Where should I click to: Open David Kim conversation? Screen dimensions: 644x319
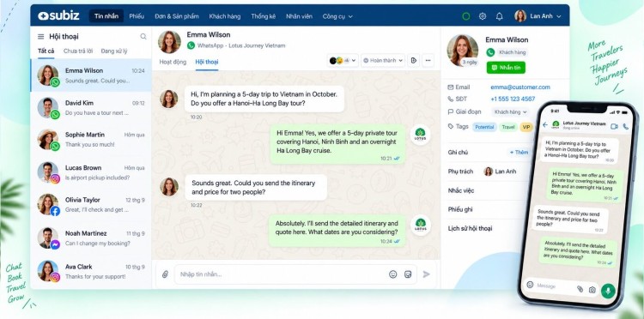(x=91, y=108)
